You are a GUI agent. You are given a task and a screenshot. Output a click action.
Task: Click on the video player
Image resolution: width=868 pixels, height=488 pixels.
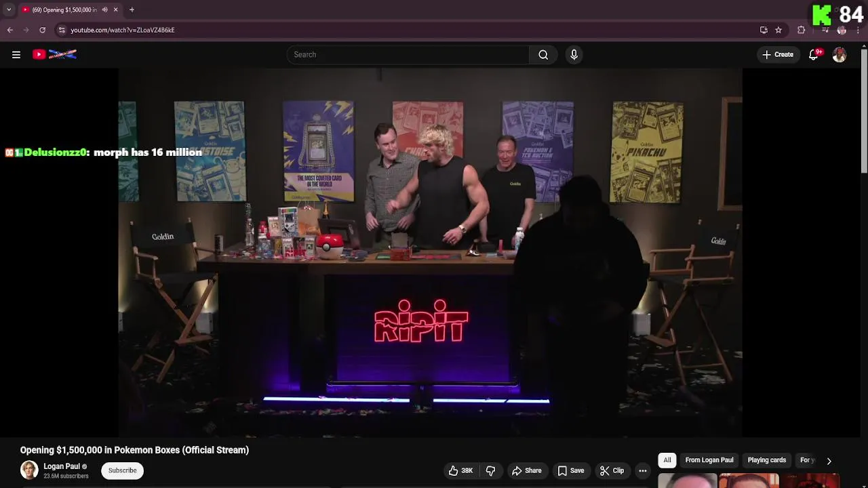(x=430, y=252)
